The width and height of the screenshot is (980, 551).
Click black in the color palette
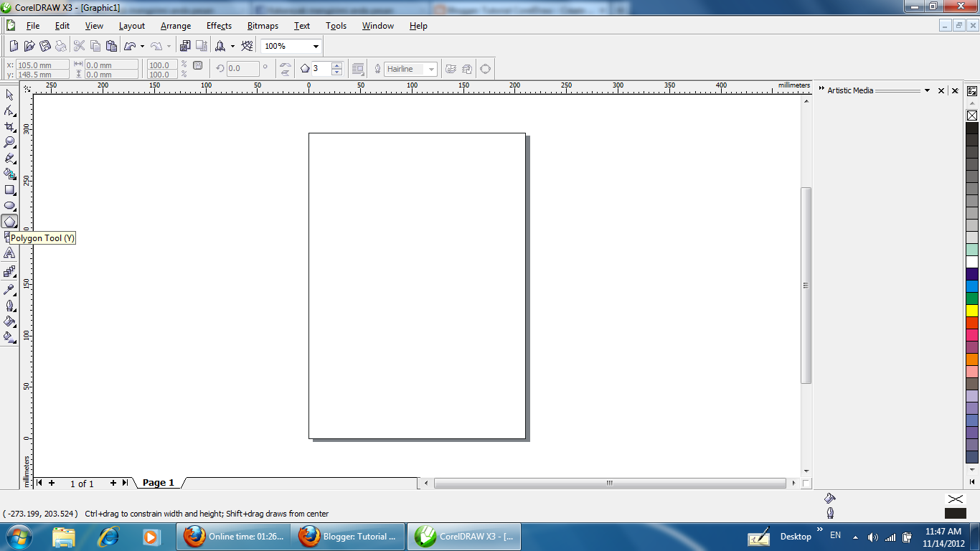coord(972,126)
